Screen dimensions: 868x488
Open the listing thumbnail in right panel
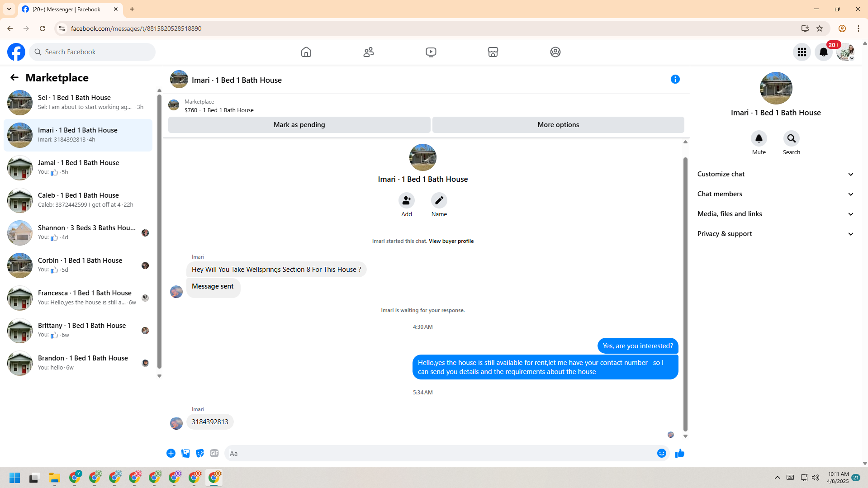pos(776,88)
